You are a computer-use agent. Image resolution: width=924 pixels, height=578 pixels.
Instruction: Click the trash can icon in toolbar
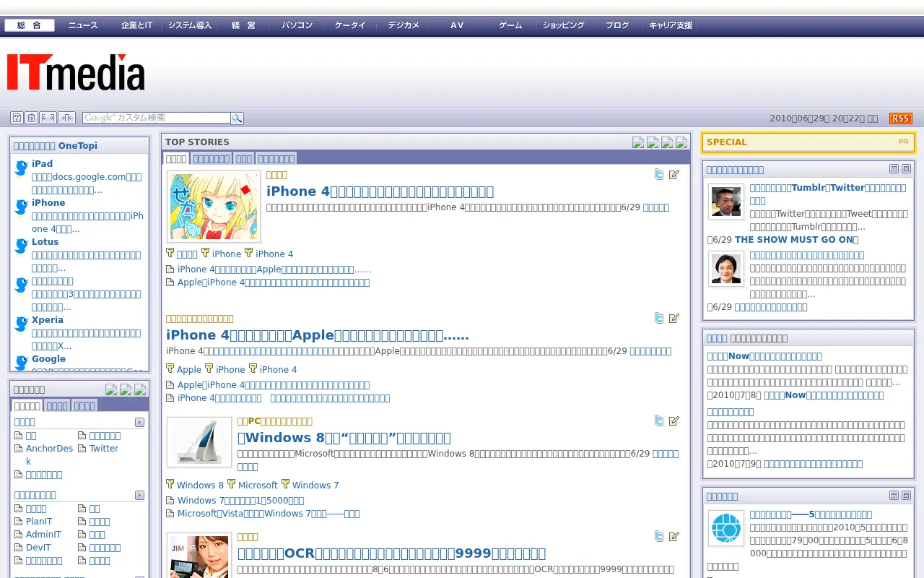(x=31, y=118)
